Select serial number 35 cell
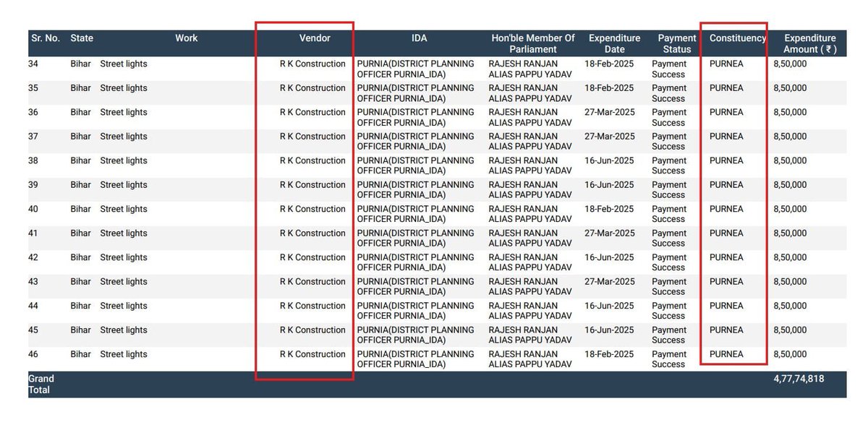This screenshot has width=868, height=438. tap(33, 88)
